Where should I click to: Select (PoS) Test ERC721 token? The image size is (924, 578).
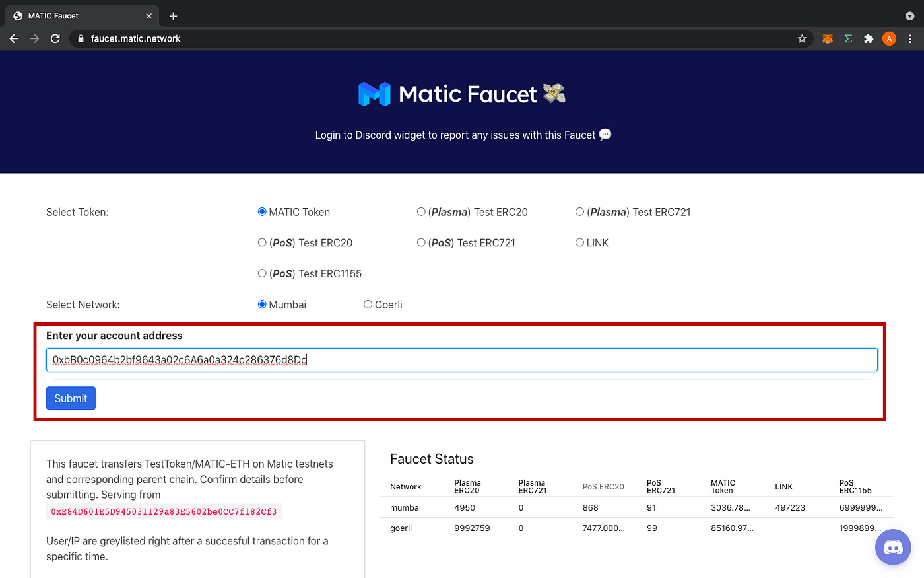point(421,242)
